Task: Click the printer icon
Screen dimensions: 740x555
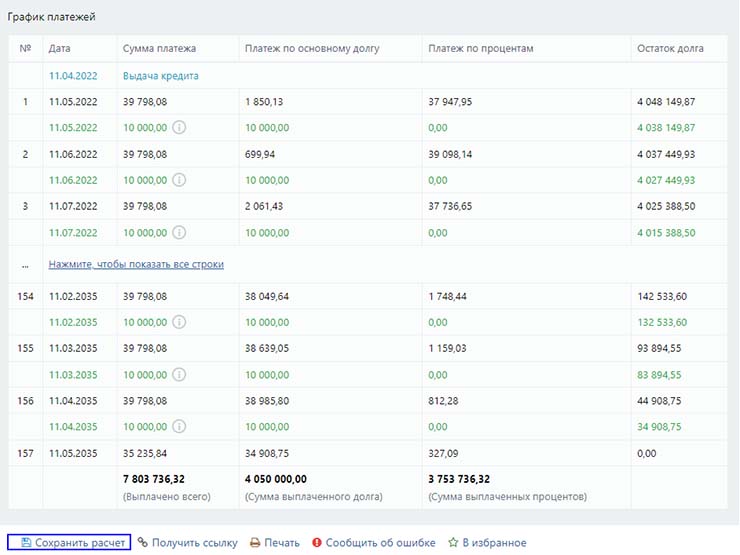Action: point(255,543)
